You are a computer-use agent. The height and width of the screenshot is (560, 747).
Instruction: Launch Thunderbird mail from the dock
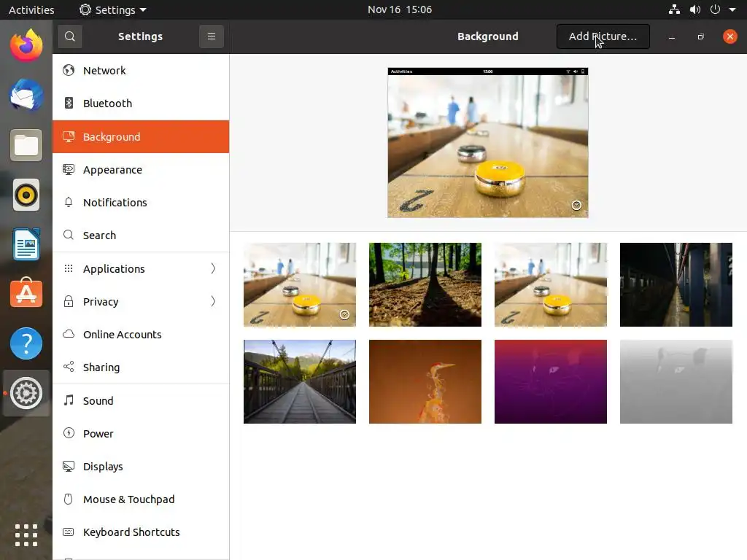tap(26, 96)
